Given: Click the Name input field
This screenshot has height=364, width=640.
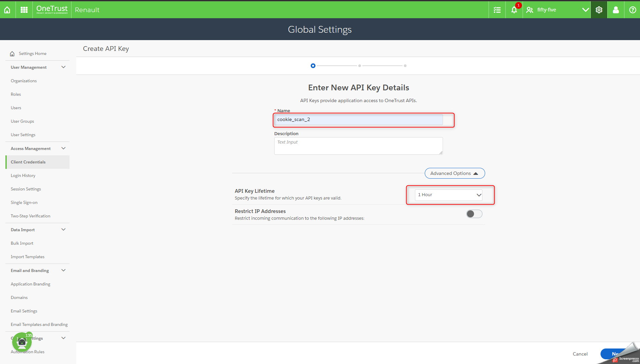Looking at the screenshot, I should tap(358, 120).
